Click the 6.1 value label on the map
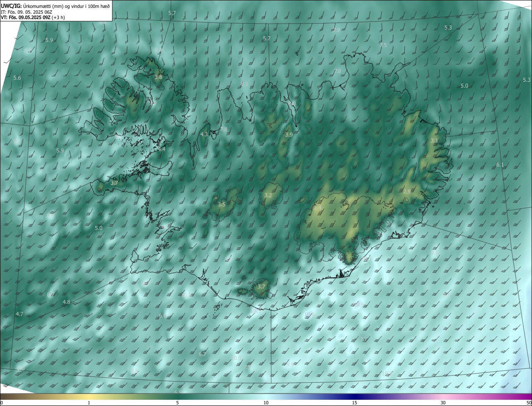Image resolution: width=532 pixels, height=406 pixels. click(x=500, y=165)
